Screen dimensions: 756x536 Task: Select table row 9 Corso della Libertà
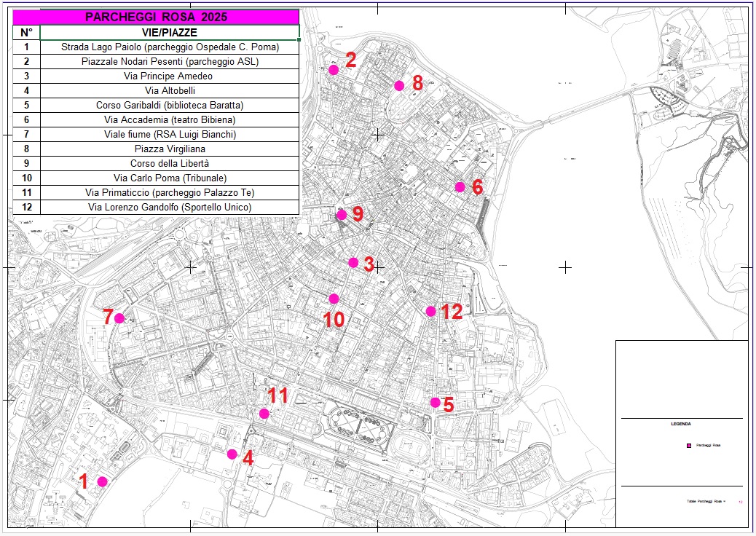click(170, 163)
